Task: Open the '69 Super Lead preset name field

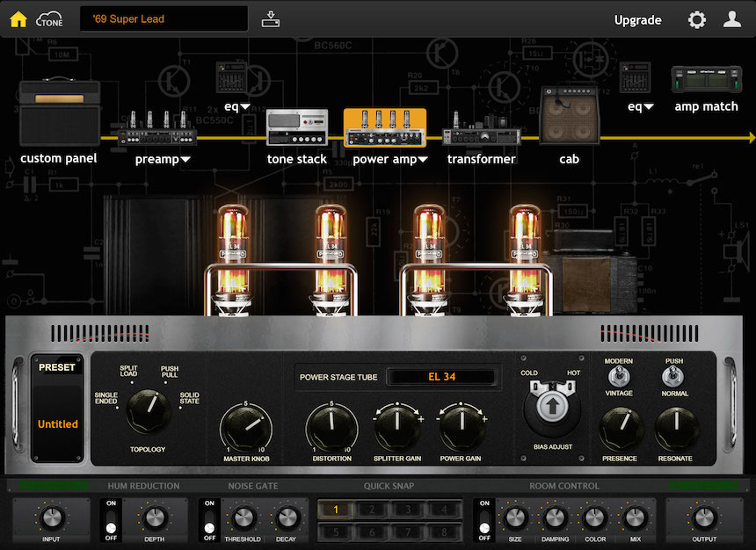Action: 164,18
